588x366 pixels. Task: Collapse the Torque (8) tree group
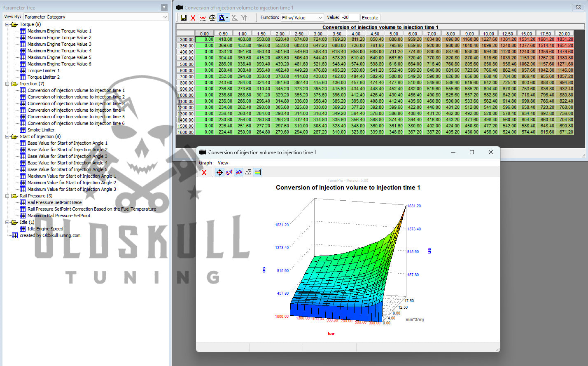7,24
